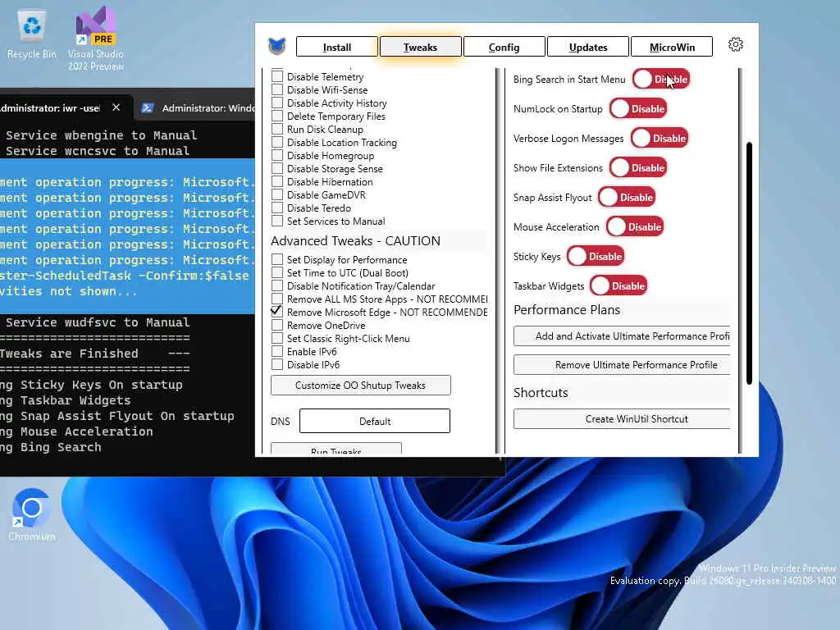The width and height of the screenshot is (840, 630).
Task: Toggle Bing Search in Start Menu
Action: point(661,80)
